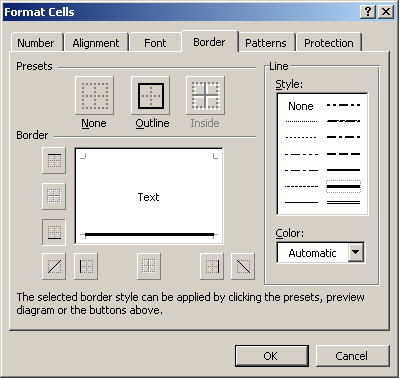
Task: Select the thin solid line style
Action: pyautogui.click(x=301, y=202)
